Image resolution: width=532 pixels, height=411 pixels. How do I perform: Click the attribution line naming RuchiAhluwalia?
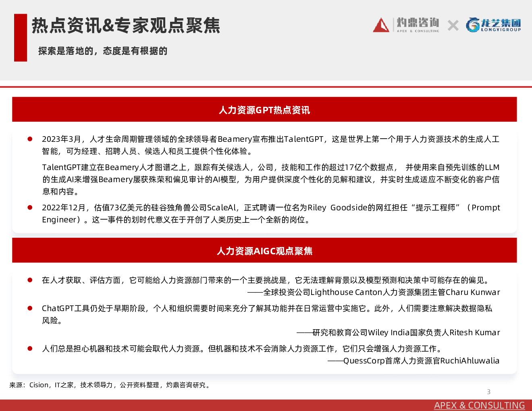pyautogui.click(x=413, y=361)
